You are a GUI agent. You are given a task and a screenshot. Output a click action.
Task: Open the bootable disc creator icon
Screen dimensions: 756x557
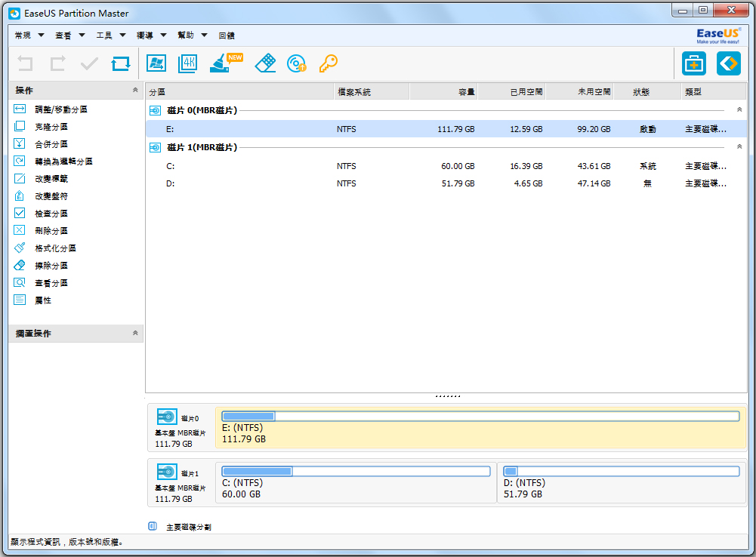coord(296,63)
